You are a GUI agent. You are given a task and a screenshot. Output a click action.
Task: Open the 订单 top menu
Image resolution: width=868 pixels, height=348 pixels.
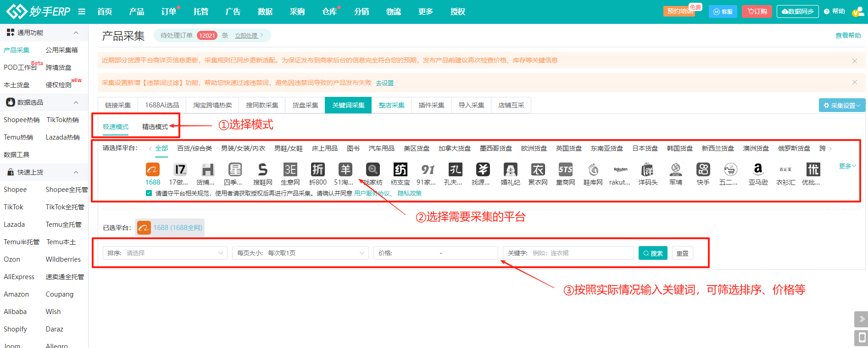point(168,11)
